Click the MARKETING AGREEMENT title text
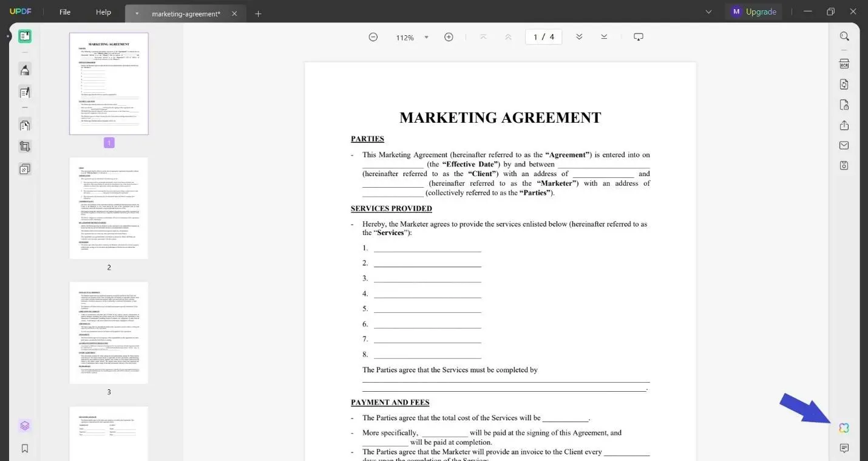 coord(500,118)
